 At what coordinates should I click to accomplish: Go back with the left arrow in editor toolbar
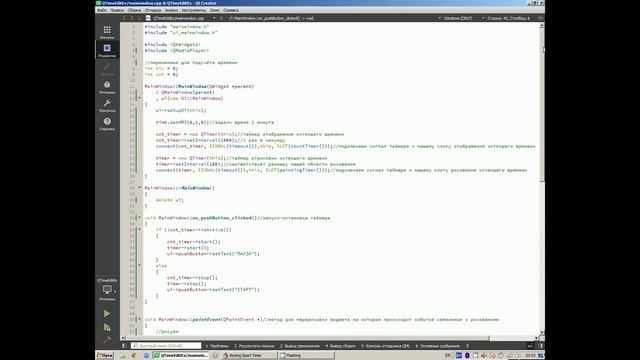pos(124,18)
